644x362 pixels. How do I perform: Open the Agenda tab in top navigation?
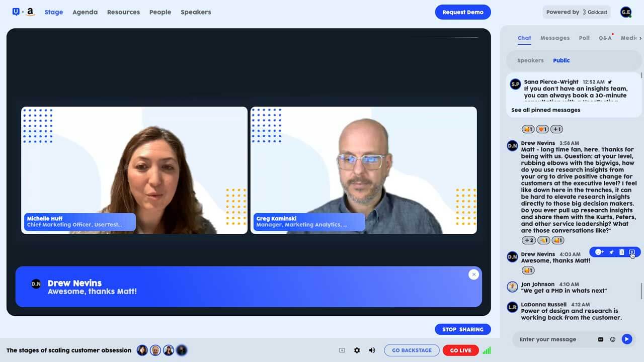pyautogui.click(x=85, y=12)
